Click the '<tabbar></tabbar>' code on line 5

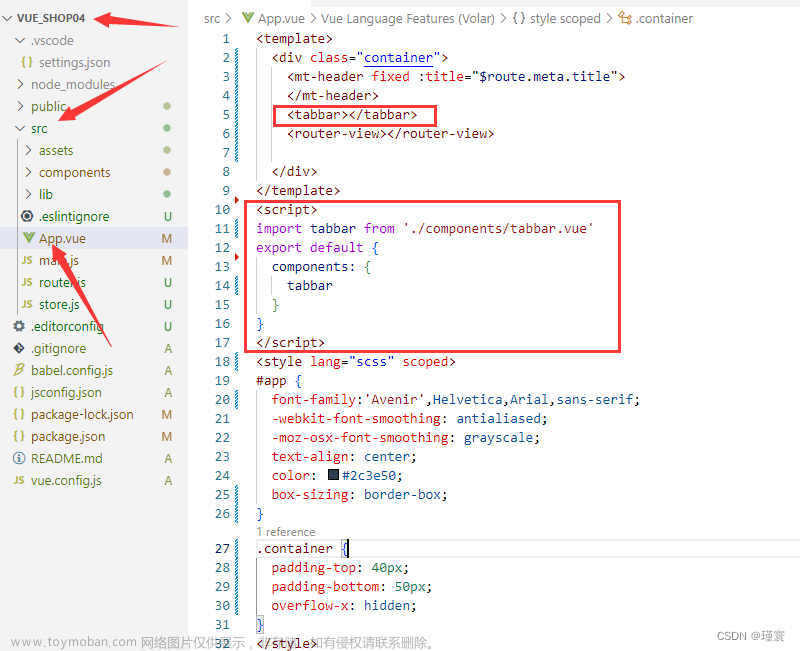point(352,115)
